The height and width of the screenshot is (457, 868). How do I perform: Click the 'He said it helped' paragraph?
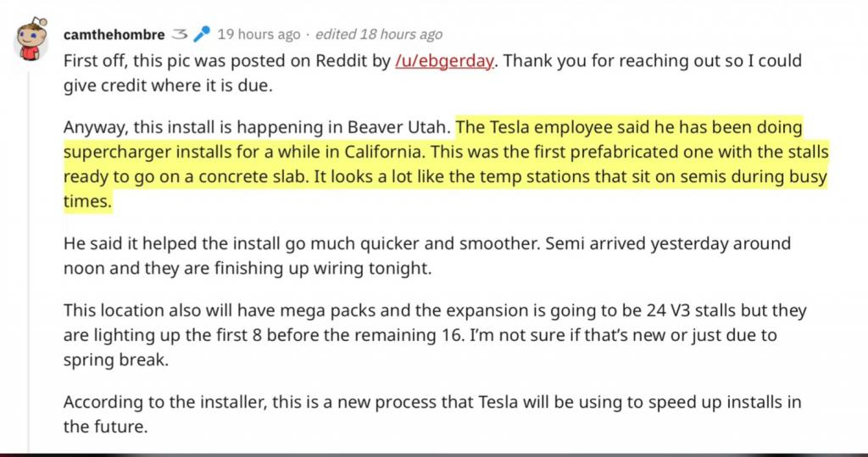coord(427,256)
